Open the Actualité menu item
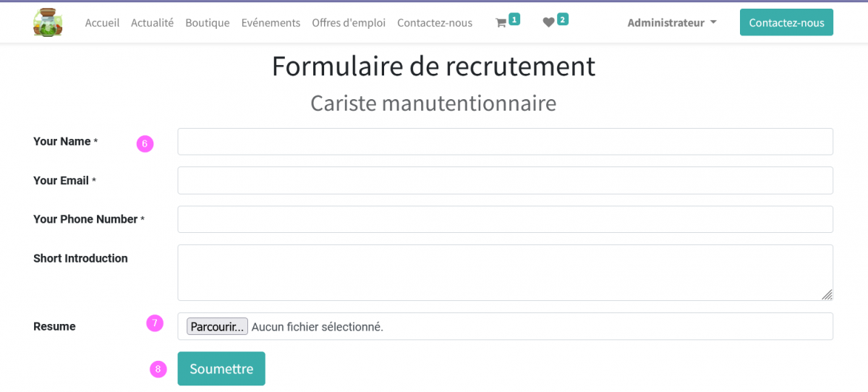868x392 pixels. [x=152, y=22]
